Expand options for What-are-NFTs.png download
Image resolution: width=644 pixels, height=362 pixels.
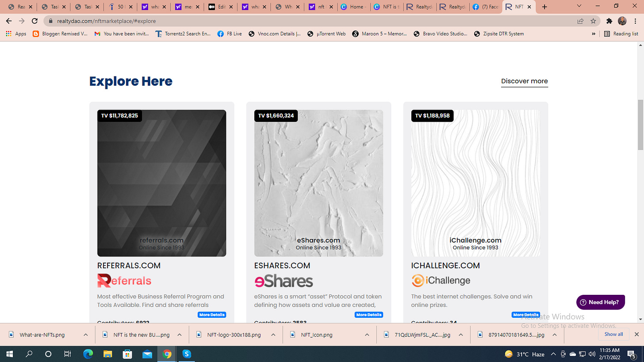(x=85, y=335)
